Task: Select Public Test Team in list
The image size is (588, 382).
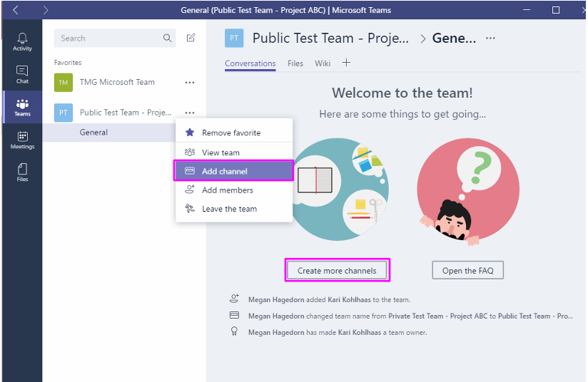Action: 126,113
